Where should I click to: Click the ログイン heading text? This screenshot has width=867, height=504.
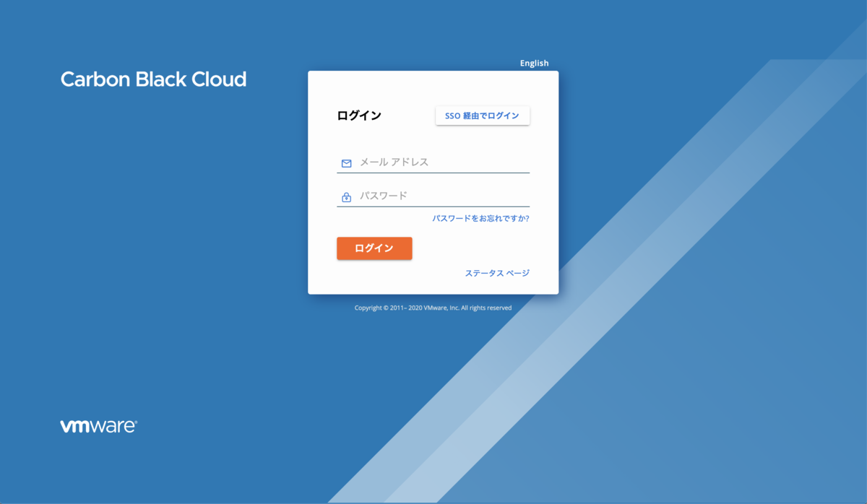(359, 116)
